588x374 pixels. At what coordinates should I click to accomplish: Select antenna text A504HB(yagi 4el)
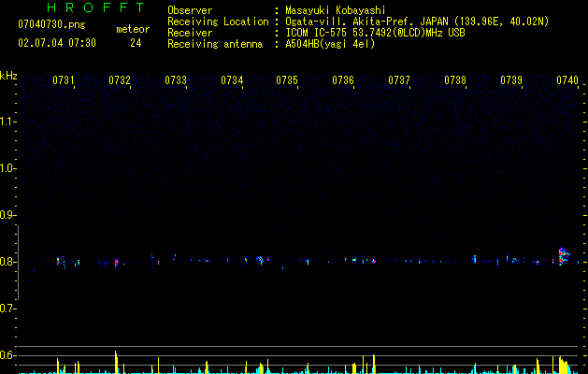pyautogui.click(x=330, y=44)
